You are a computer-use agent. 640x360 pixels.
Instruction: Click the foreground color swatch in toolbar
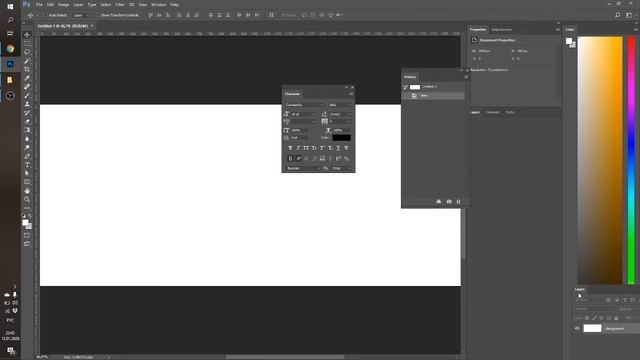(x=25, y=222)
